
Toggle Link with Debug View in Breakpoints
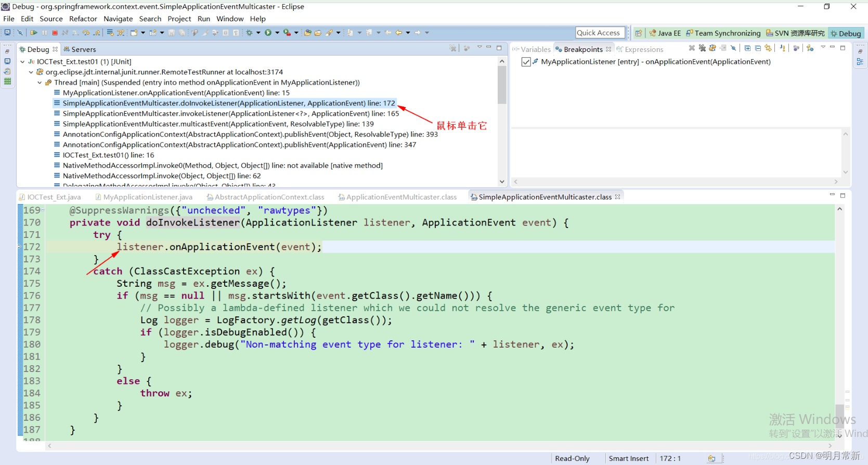tap(768, 48)
